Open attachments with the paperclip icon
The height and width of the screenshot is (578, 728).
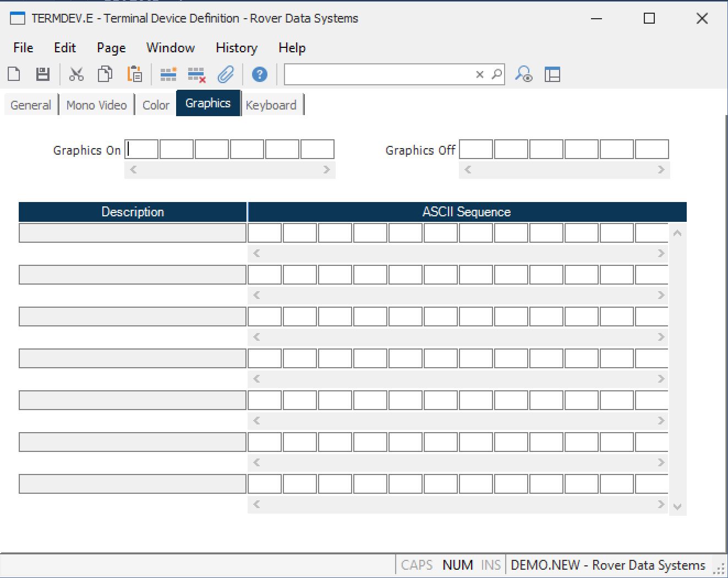[226, 74]
